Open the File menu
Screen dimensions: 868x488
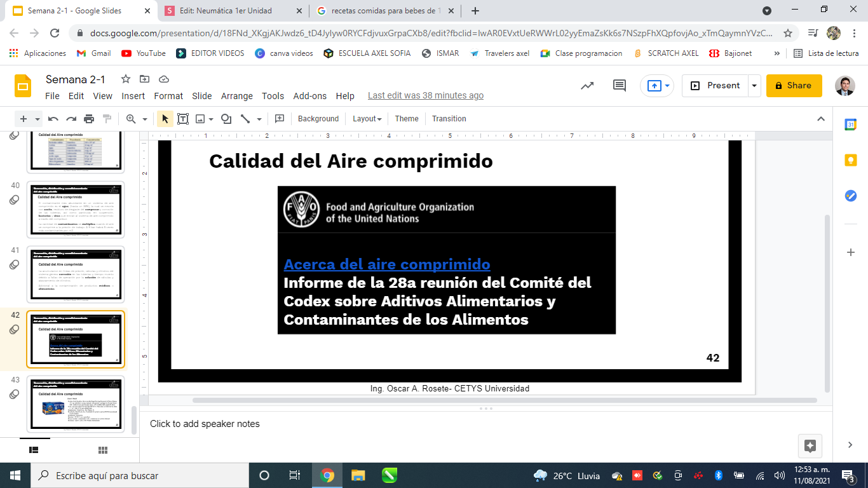click(52, 96)
